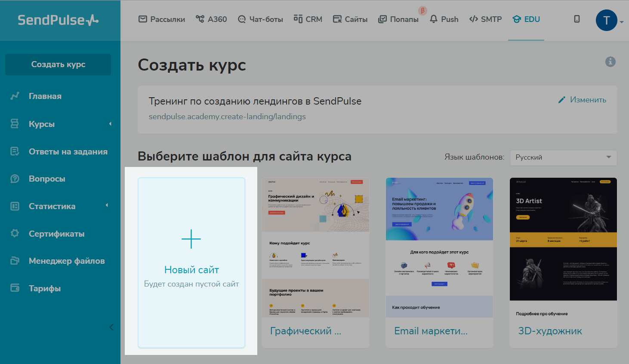Open the SMTP tab

point(486,19)
